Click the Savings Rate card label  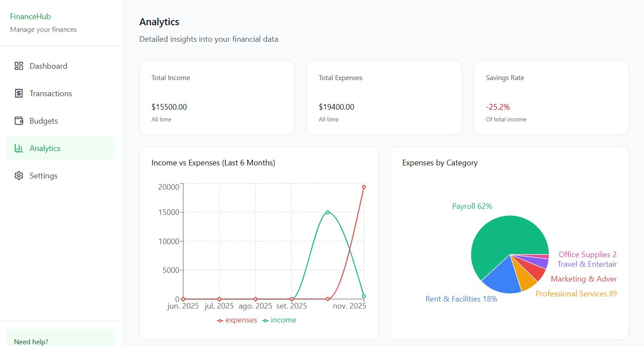(x=505, y=78)
